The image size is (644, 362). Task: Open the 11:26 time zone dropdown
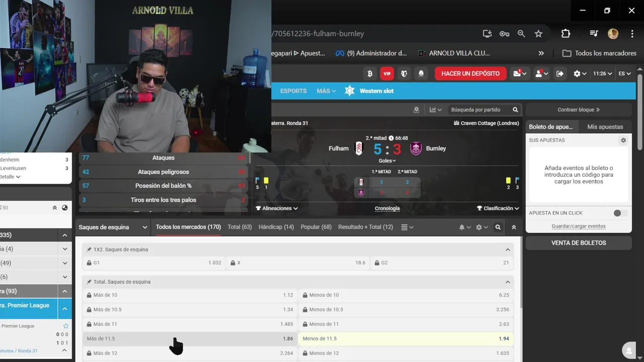602,73
